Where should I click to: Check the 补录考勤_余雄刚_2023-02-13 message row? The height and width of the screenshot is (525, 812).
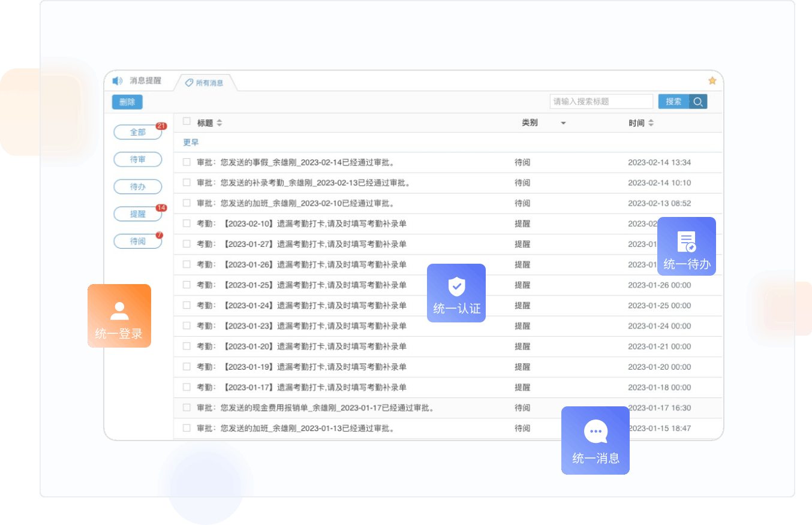coord(187,182)
